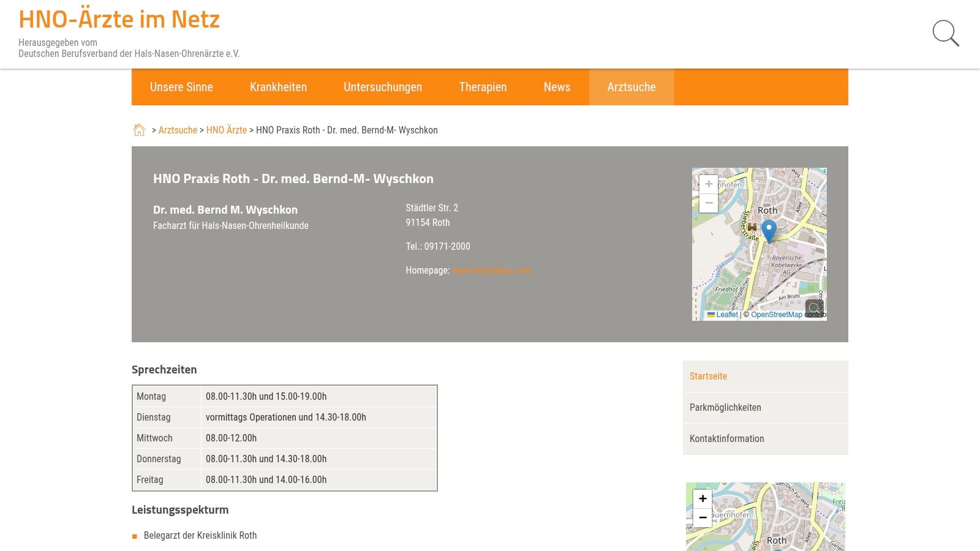Select Kontaktinformation in the sidebar
This screenshot has width=980, height=551.
pyautogui.click(x=766, y=439)
